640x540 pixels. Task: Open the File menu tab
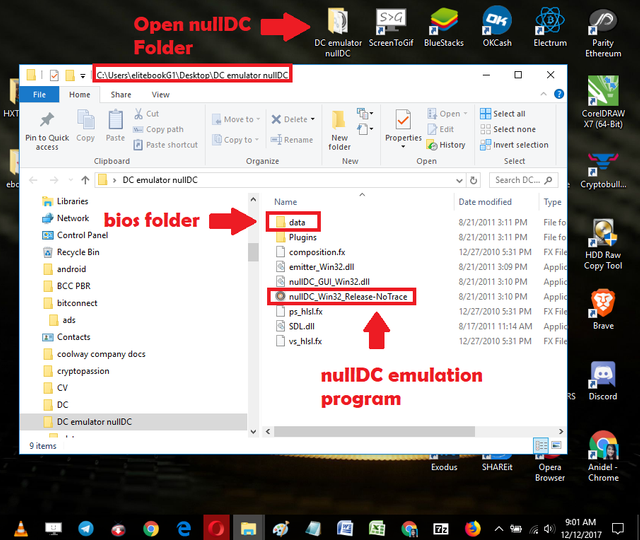[39, 94]
